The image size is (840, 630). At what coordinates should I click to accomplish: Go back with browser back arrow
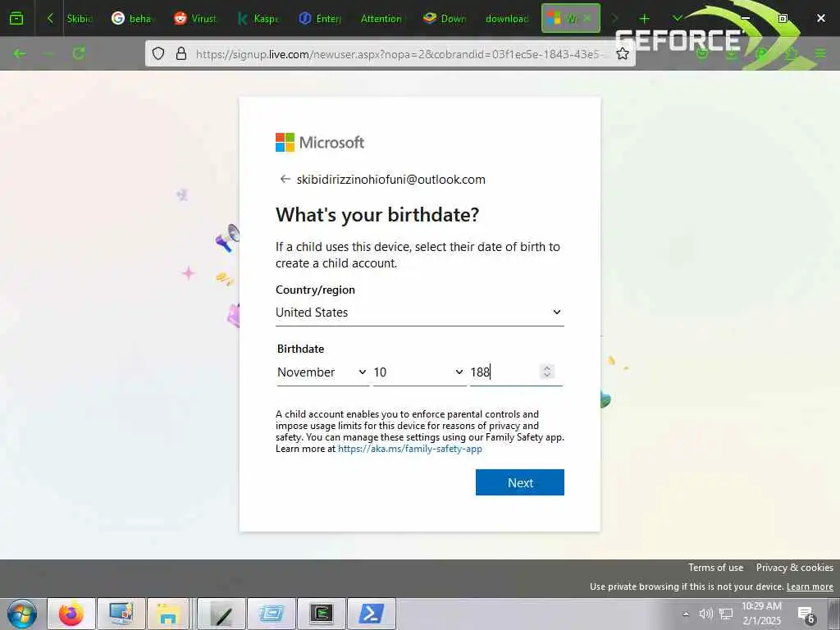pos(20,53)
